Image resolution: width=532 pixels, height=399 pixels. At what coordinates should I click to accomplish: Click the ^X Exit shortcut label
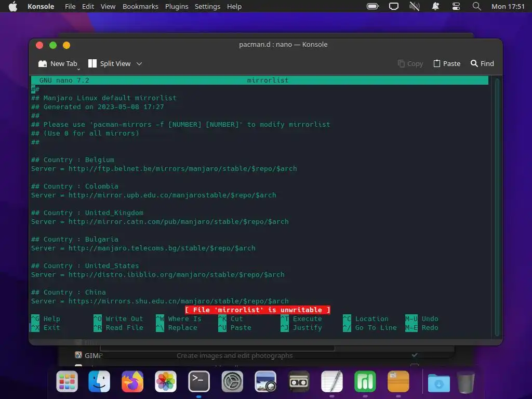[x=46, y=327]
